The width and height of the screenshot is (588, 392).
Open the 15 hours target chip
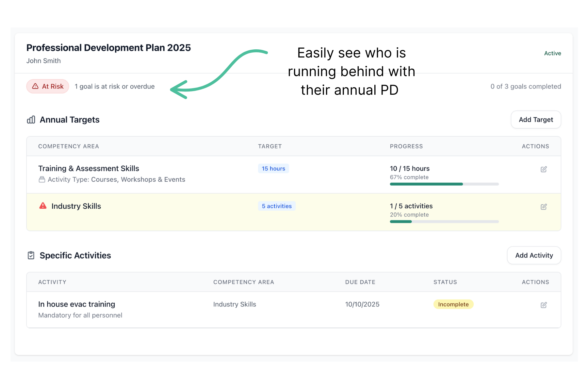pos(273,169)
